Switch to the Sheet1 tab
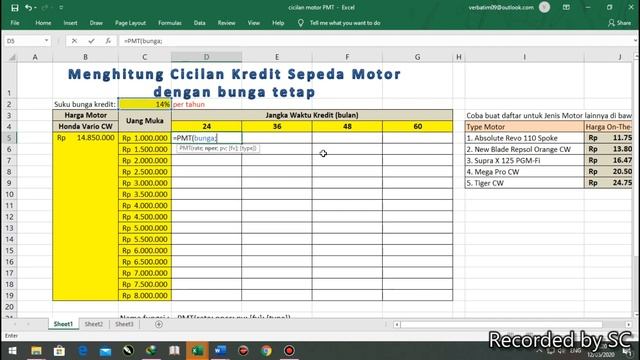Image resolution: width=640 pixels, height=360 pixels. point(63,324)
